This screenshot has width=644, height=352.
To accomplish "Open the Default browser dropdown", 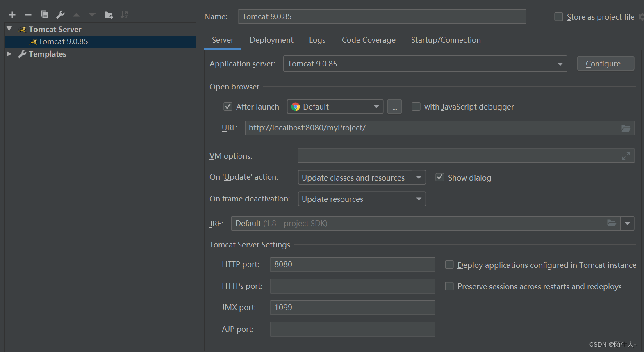I will coord(335,107).
